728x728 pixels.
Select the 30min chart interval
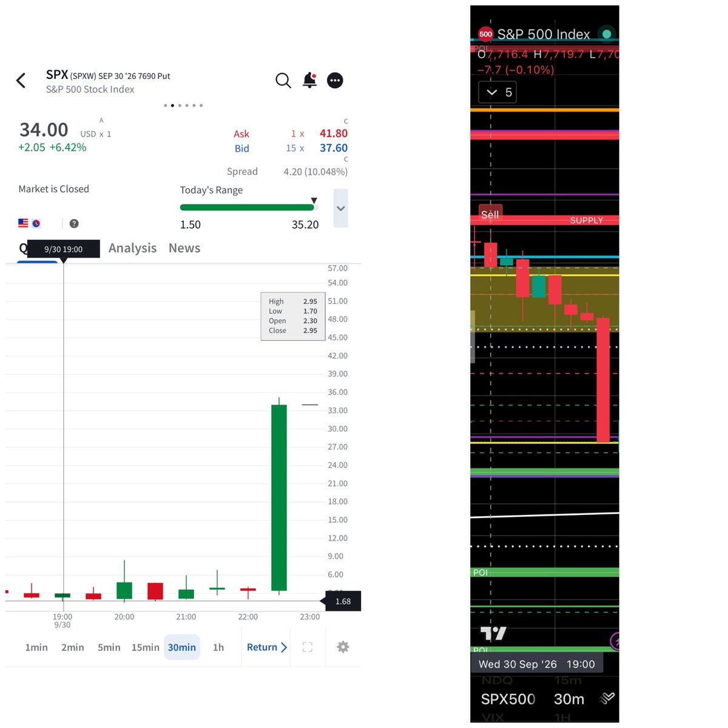point(182,647)
